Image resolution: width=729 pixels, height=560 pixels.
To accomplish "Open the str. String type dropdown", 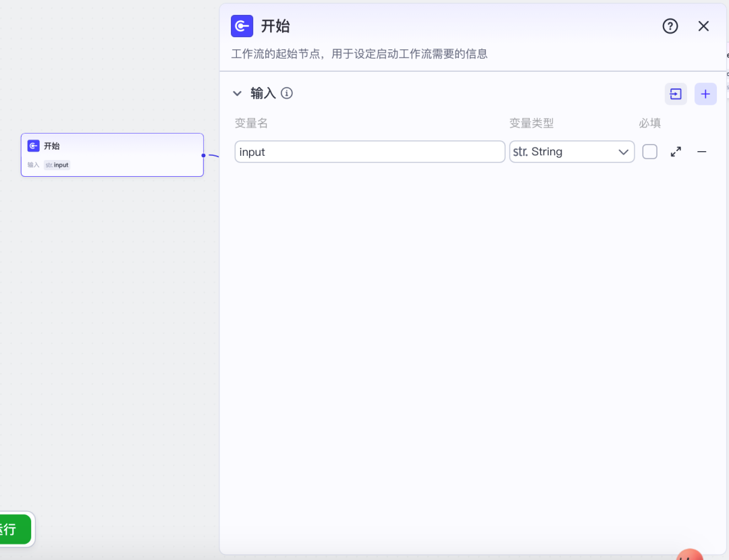I will [572, 152].
